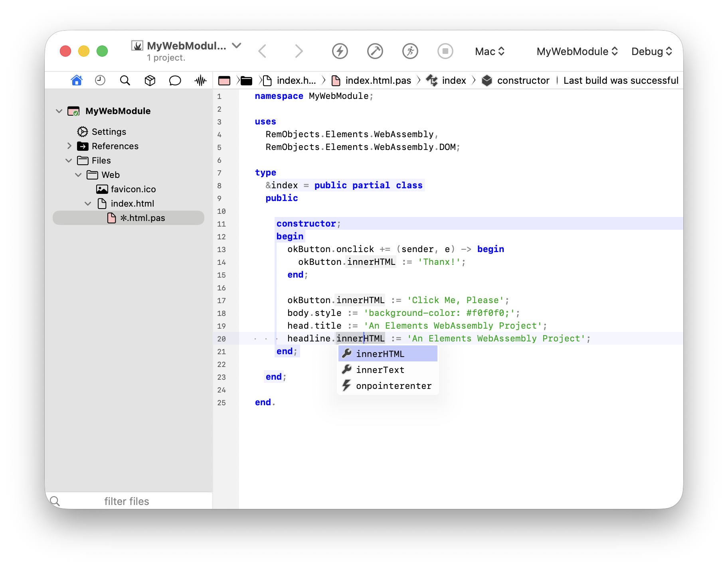Open the Recent (clock) sidebar tab

100,80
